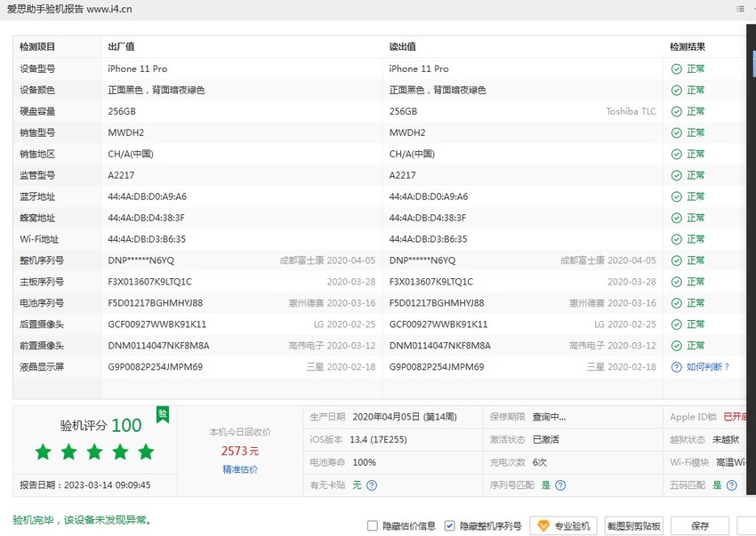Click the green 验 badge on score card
This screenshot has height=536, width=756.
[163, 414]
